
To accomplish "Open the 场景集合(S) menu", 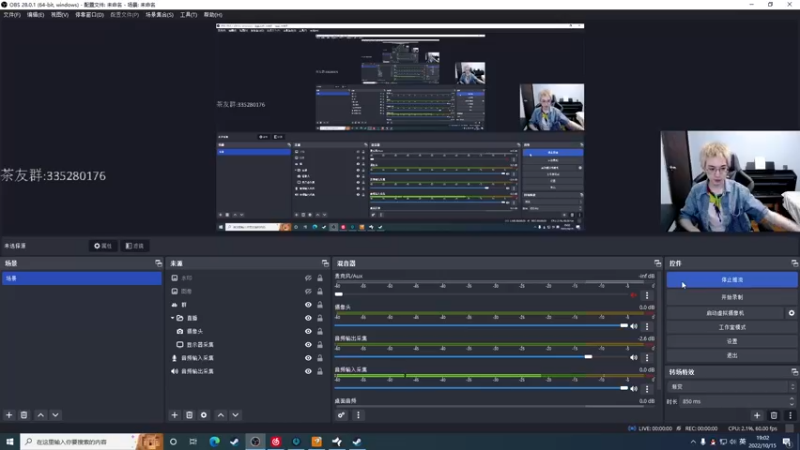I will pyautogui.click(x=159, y=15).
